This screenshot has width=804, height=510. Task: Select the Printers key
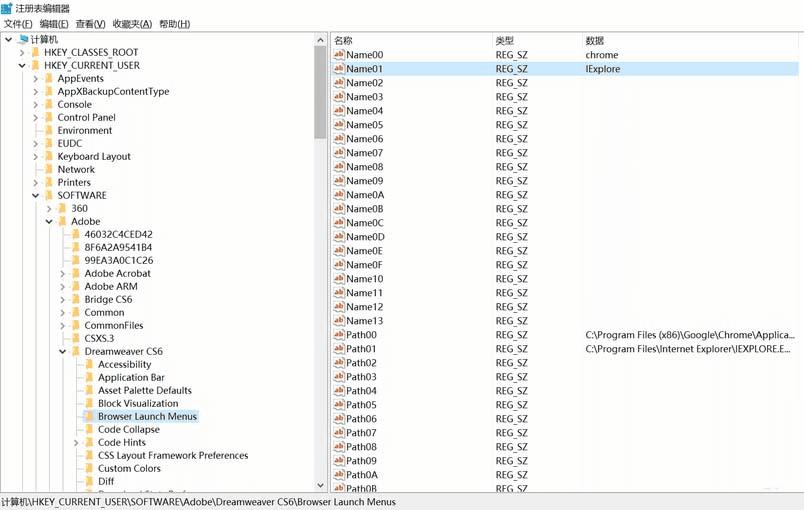point(74,182)
